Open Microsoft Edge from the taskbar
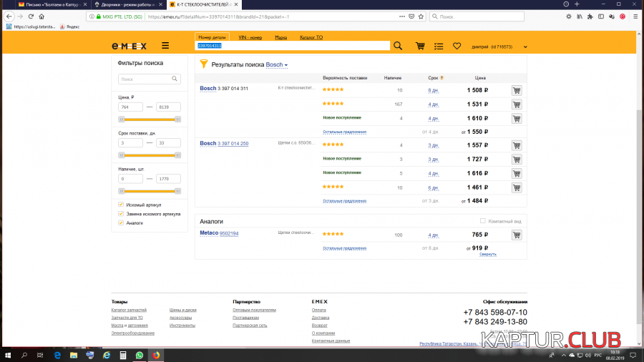644x362 pixels. click(57, 355)
